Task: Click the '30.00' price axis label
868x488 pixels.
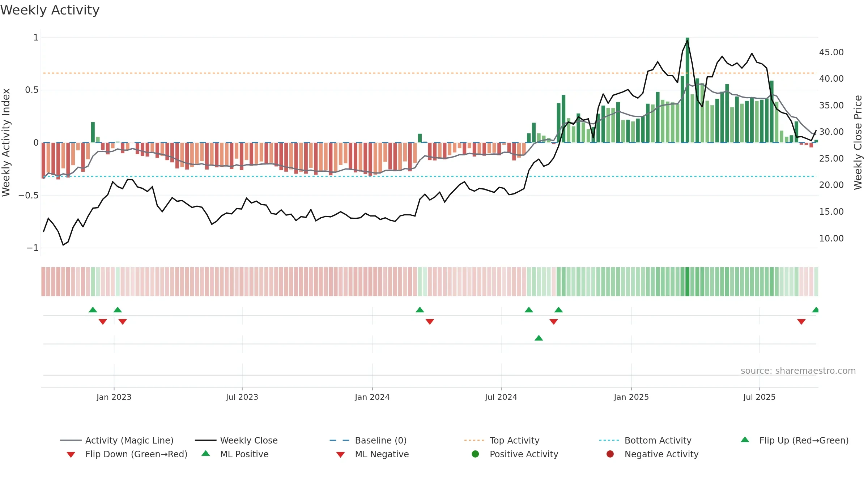Action: (x=831, y=132)
